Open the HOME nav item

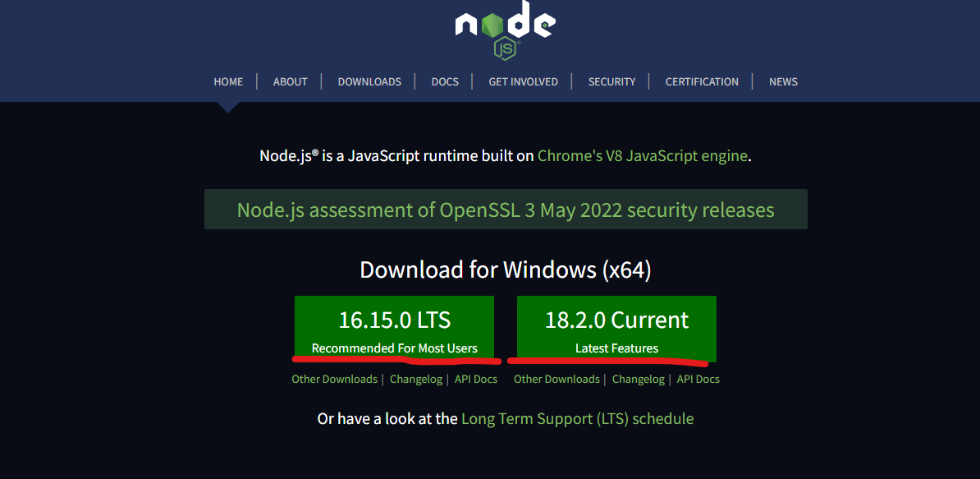click(x=228, y=81)
